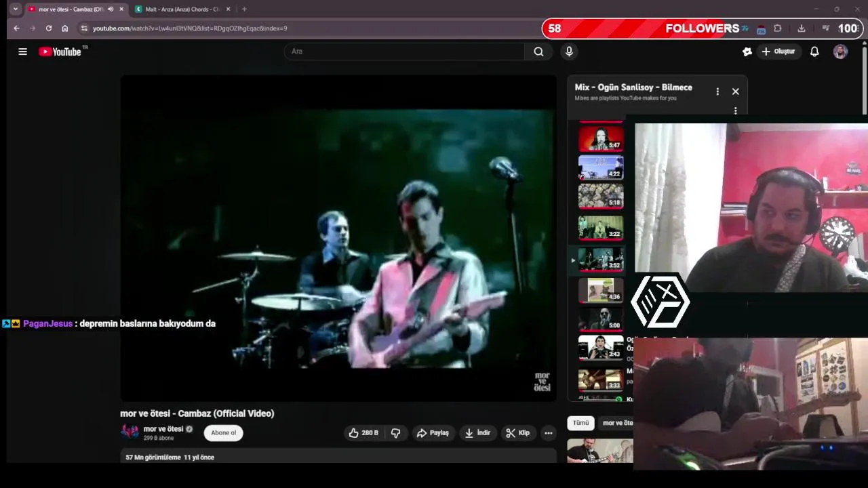The image size is (868, 488).
Task: Open the account avatar menu
Action: click(x=840, y=52)
